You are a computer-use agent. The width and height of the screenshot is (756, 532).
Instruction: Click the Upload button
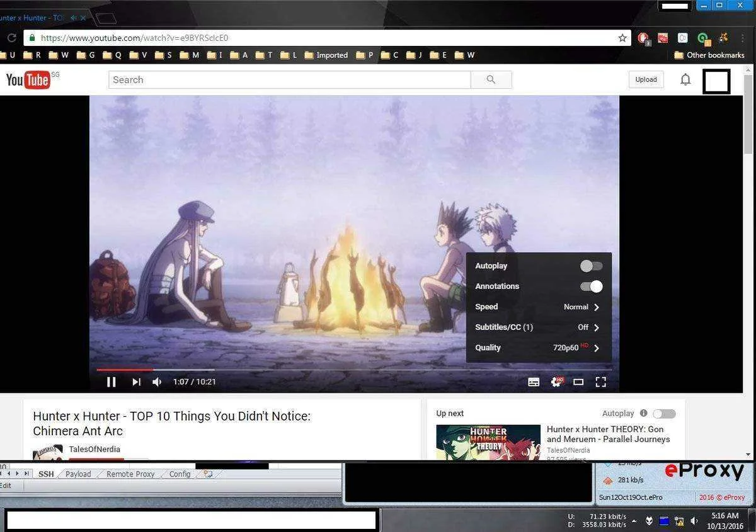pyautogui.click(x=646, y=79)
